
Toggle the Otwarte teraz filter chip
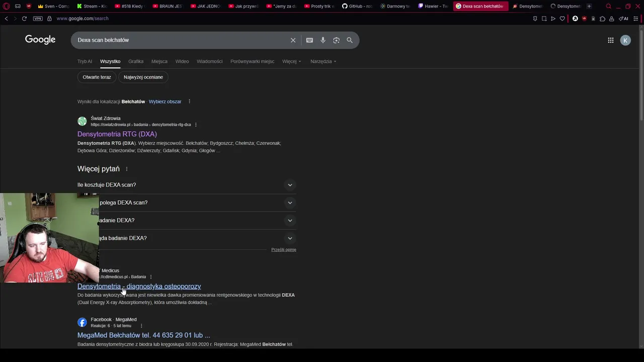[x=97, y=77]
